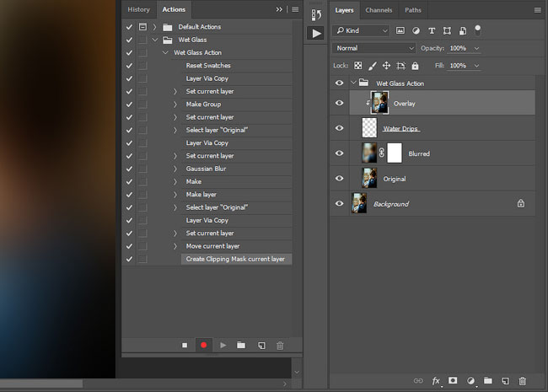This screenshot has width=548, height=392.
Task: Lock all with the padlock lock icon
Action: pyautogui.click(x=415, y=66)
